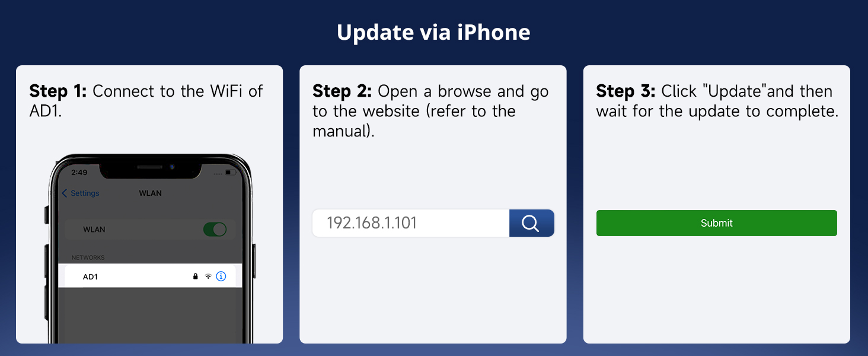Image resolution: width=868 pixels, height=356 pixels.
Task: Click the Update via iPhone heading
Action: click(433, 32)
